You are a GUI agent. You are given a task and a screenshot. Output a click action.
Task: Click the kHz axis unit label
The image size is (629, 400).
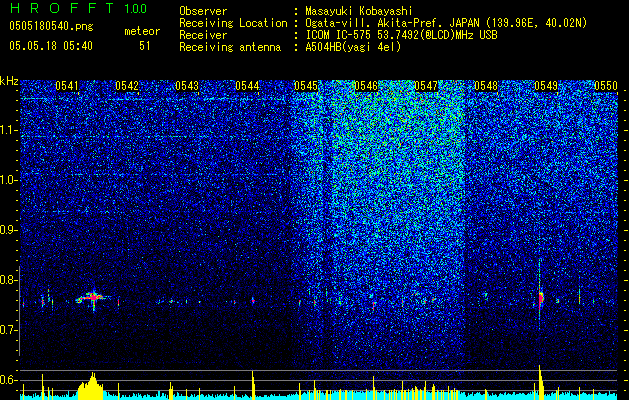pos(9,81)
